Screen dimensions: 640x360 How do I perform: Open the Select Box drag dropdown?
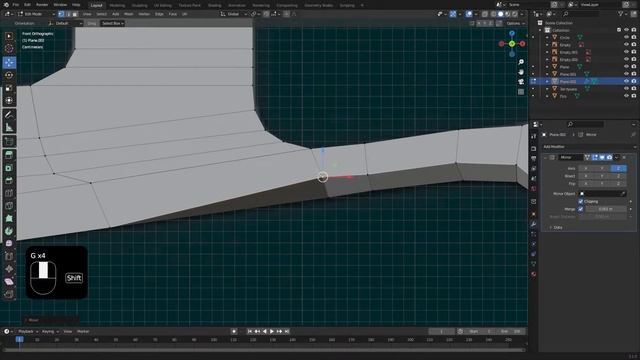click(113, 23)
